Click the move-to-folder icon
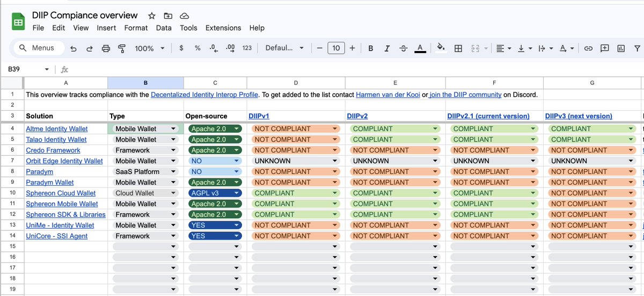 point(168,16)
